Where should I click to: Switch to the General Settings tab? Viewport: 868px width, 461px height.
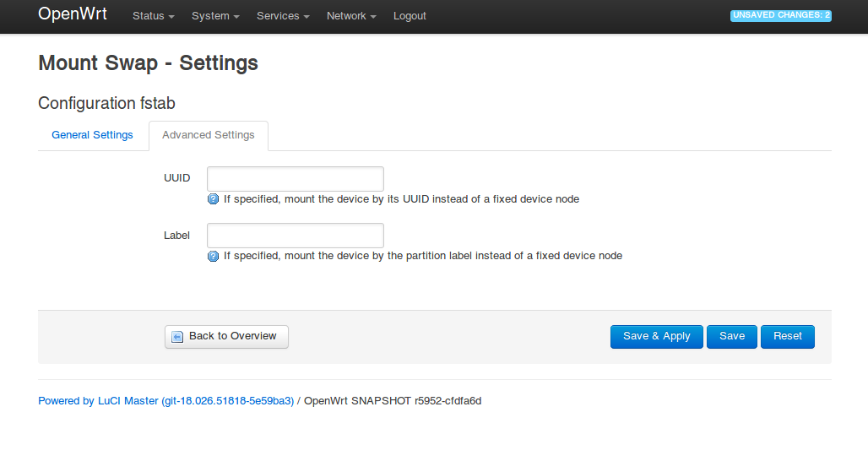(92, 135)
